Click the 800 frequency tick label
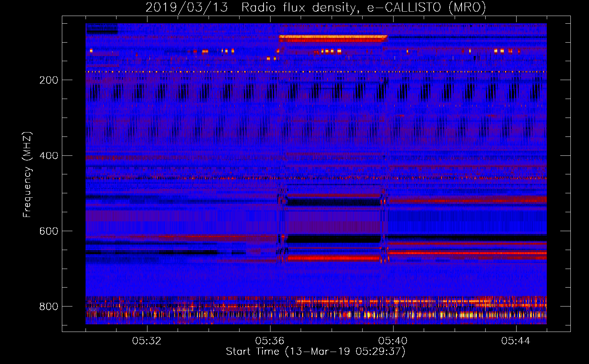This screenshot has width=589, height=364. click(49, 306)
